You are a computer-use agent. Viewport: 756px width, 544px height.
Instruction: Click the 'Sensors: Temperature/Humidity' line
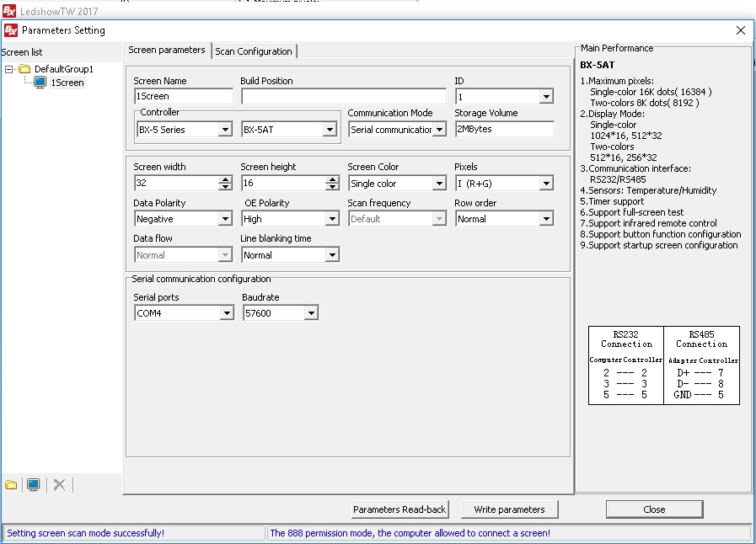[648, 190]
